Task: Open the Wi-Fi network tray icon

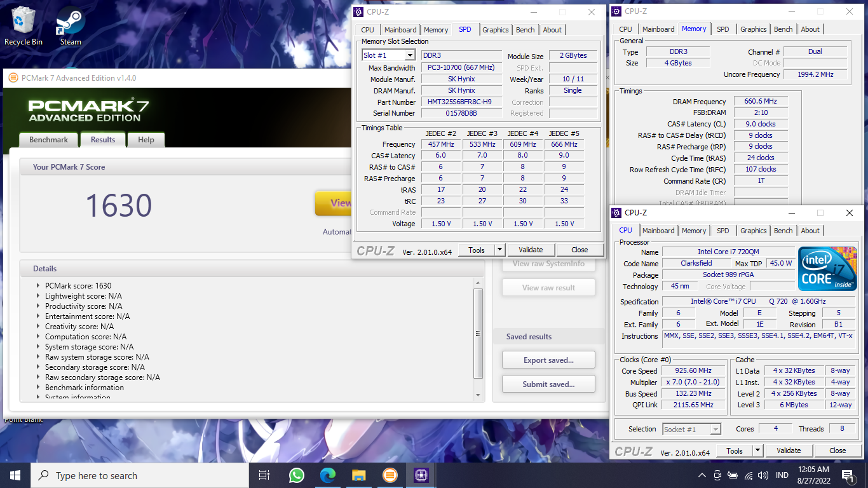Action: pyautogui.click(x=749, y=475)
